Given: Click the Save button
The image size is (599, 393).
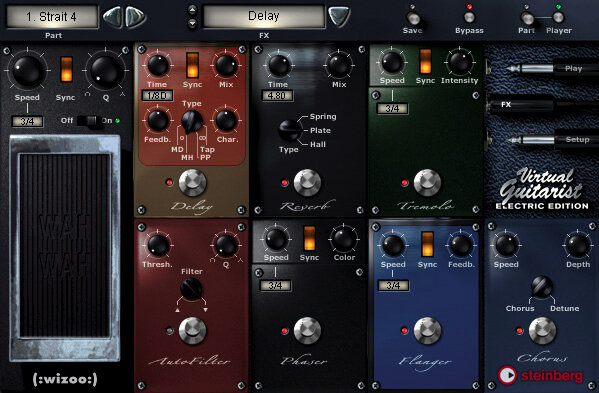Looking at the screenshot, I should 413,18.
